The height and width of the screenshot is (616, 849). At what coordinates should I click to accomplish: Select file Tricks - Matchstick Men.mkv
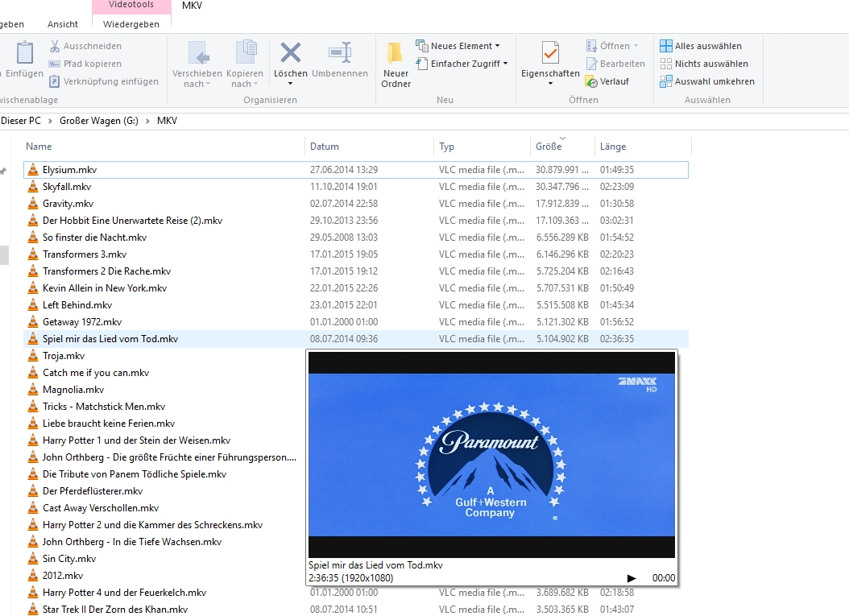(104, 407)
